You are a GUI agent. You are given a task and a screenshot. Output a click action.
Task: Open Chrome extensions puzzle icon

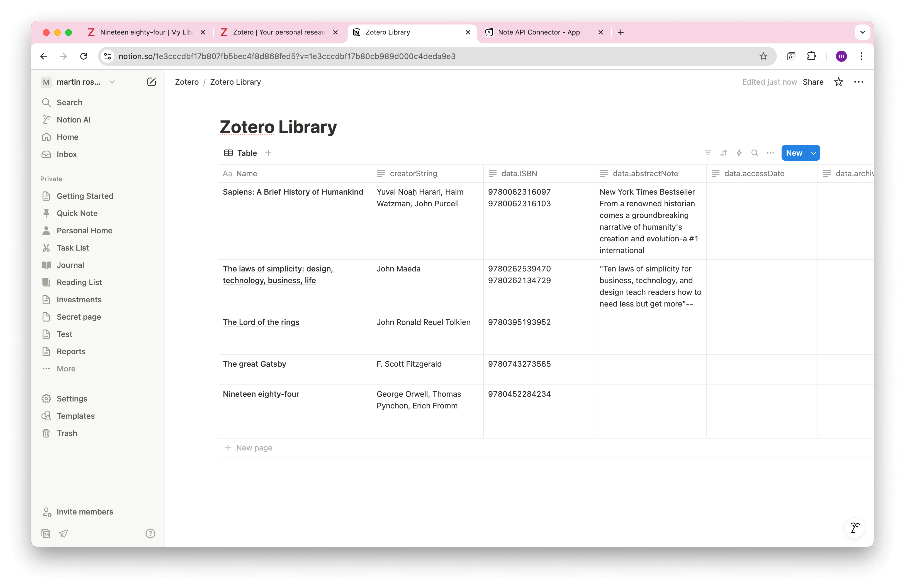click(x=811, y=56)
